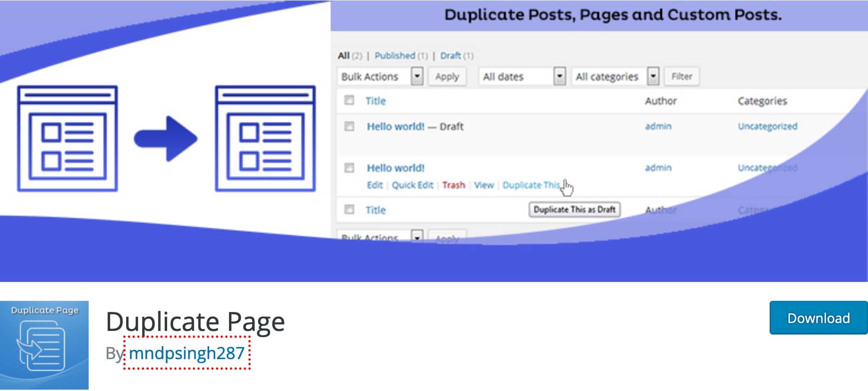The image size is (868, 391).
Task: Check the Hello world! — Draft row checkbox
Action: tap(350, 126)
